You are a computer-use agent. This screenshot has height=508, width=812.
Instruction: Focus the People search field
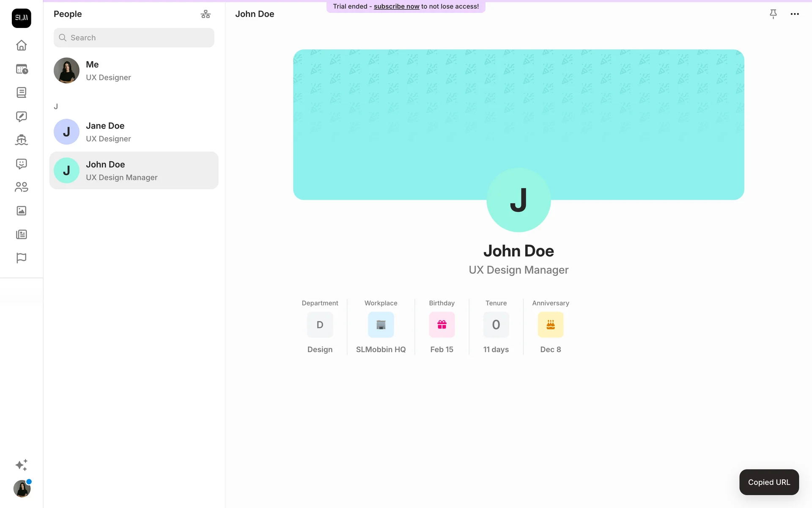134,38
